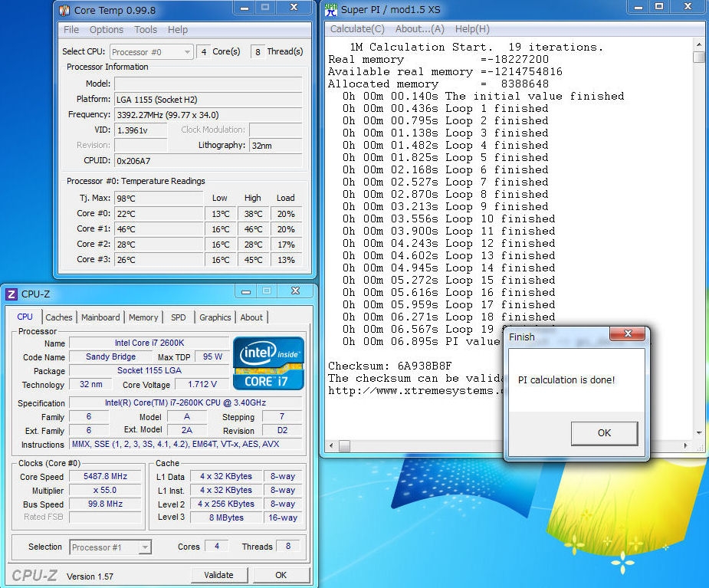Click the Super PI title bar icon
Screen dimensions: 709x588
pyautogui.click(x=331, y=10)
